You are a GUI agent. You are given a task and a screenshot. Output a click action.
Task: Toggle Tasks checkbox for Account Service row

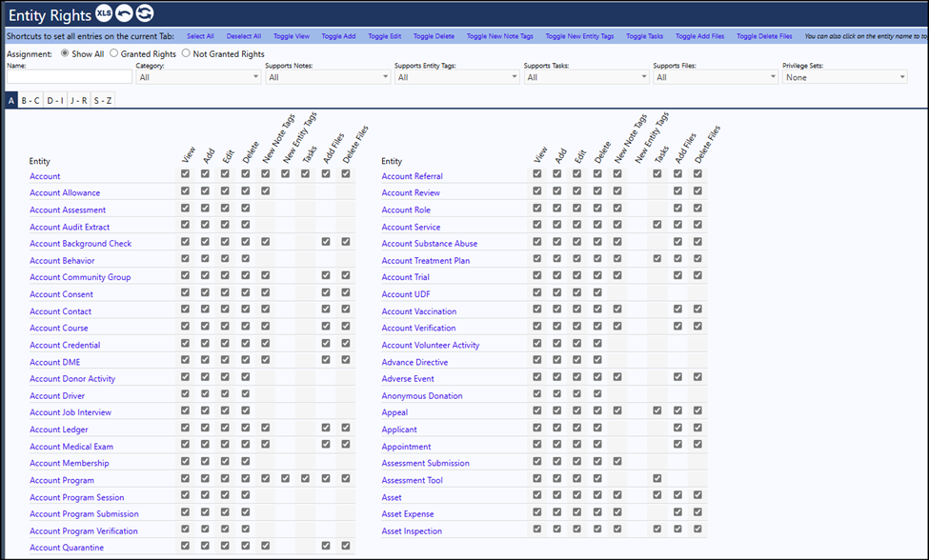tap(657, 225)
